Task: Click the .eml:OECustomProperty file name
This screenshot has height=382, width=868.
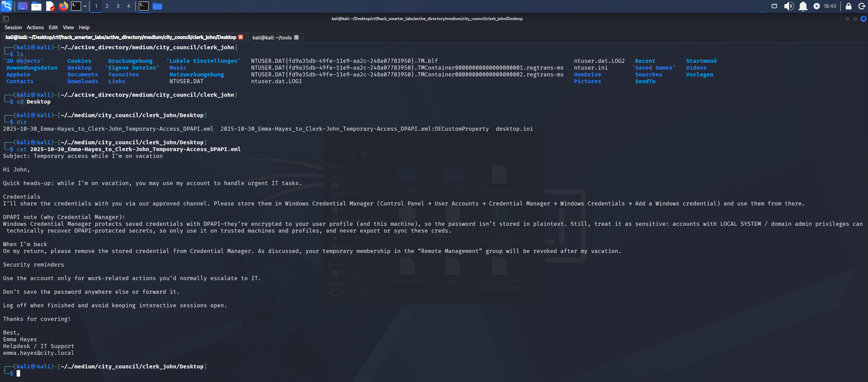Action: [354, 129]
